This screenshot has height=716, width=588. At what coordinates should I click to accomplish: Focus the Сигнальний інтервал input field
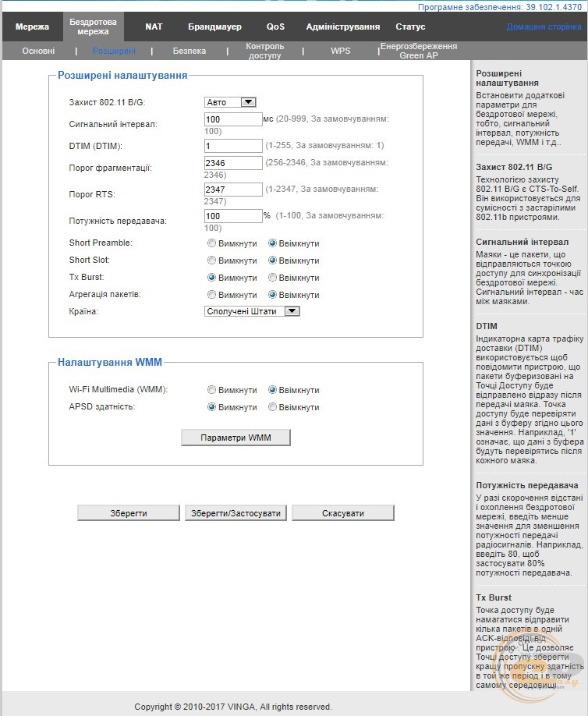click(233, 119)
